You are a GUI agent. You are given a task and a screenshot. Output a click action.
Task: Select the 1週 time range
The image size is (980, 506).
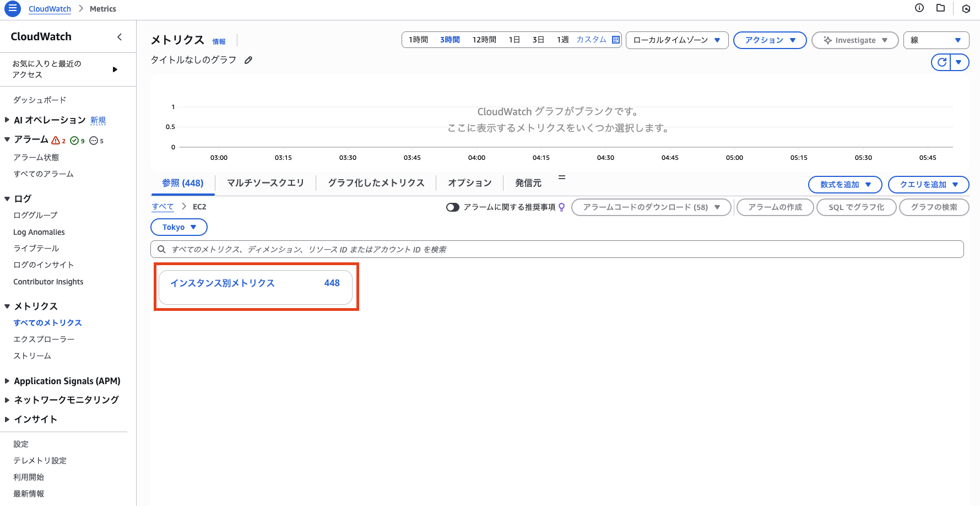pyautogui.click(x=562, y=40)
